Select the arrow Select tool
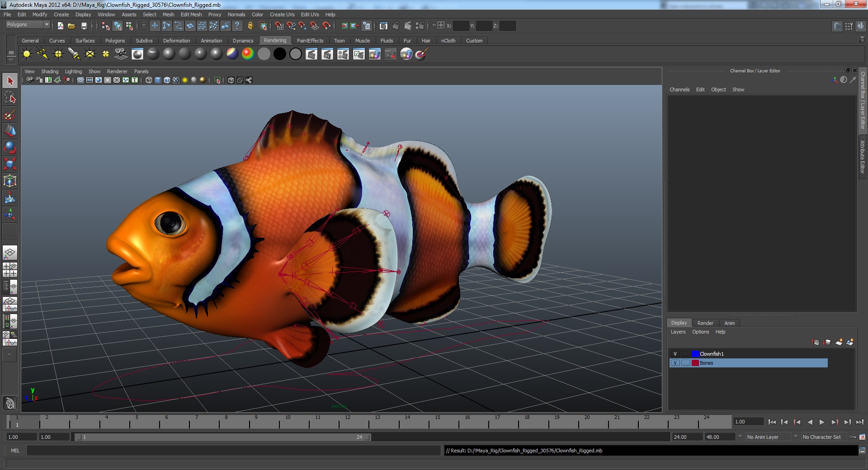 [10, 81]
